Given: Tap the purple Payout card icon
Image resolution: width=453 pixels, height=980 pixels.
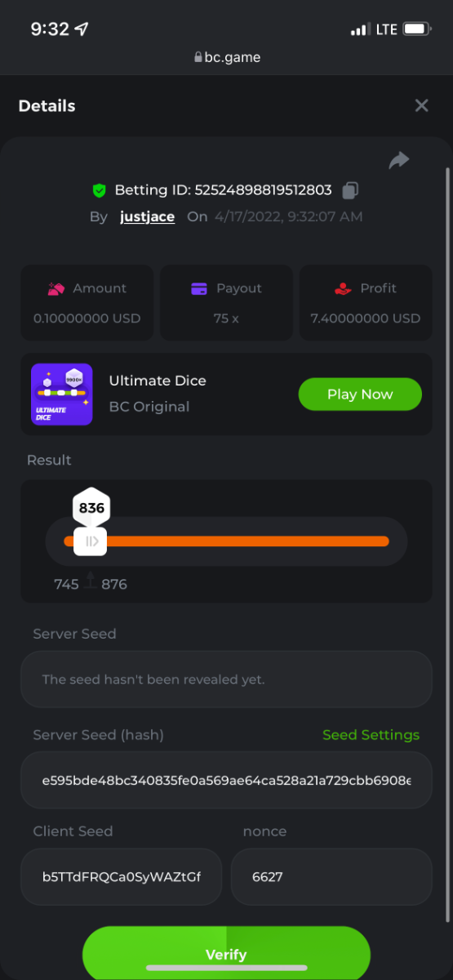Looking at the screenshot, I should pyautogui.click(x=198, y=288).
